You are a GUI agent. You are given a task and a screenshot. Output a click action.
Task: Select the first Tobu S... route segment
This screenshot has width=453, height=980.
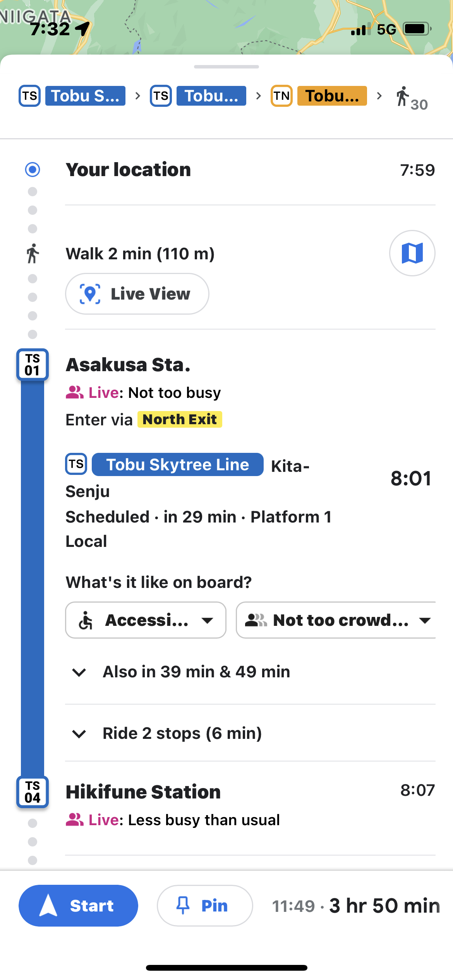tap(85, 96)
